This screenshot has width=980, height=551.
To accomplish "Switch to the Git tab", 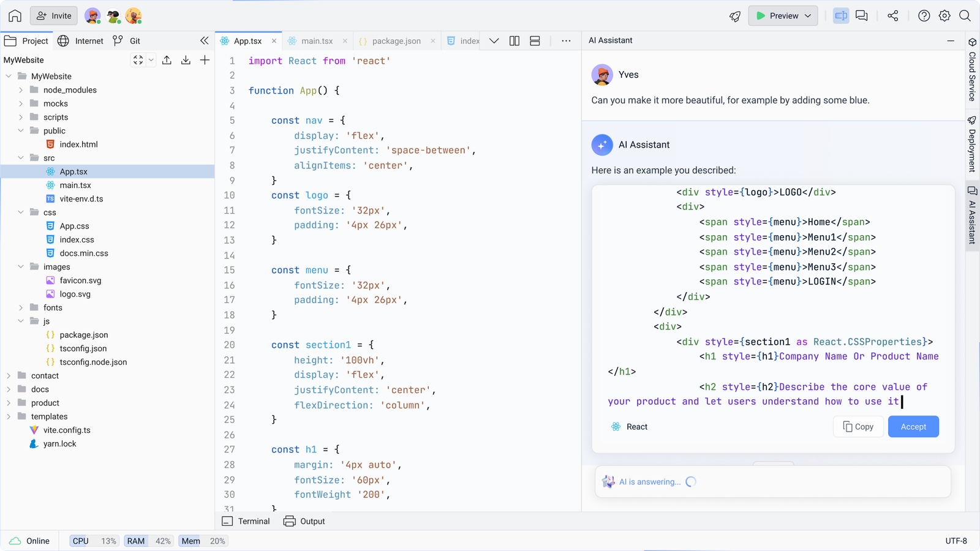I will [x=127, y=41].
